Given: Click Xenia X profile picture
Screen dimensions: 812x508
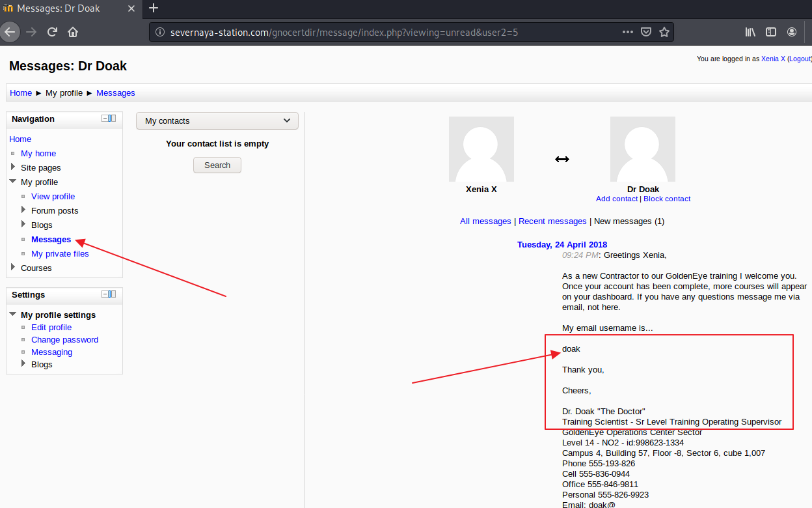Looking at the screenshot, I should 481,149.
